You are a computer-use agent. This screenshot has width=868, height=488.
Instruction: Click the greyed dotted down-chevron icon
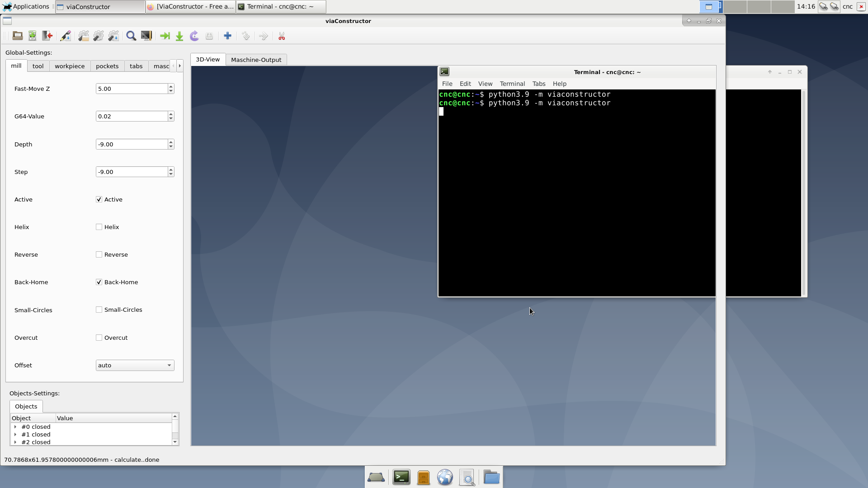pyautogui.click(x=245, y=36)
